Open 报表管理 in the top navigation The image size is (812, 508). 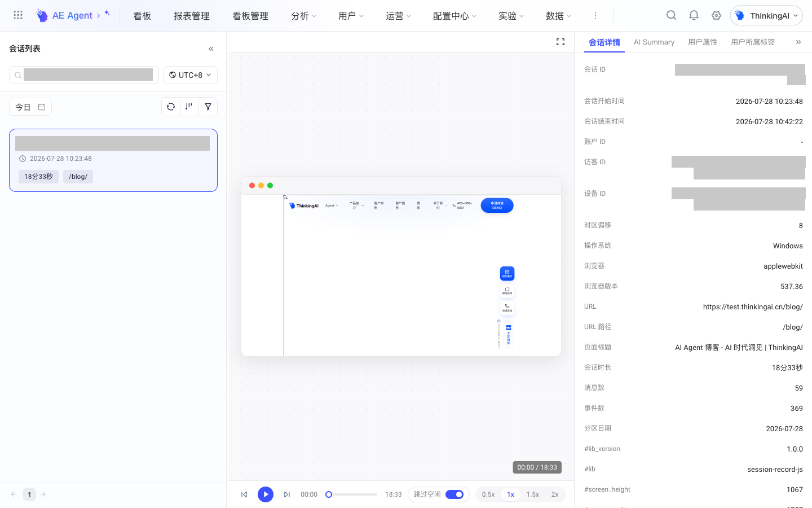click(192, 16)
